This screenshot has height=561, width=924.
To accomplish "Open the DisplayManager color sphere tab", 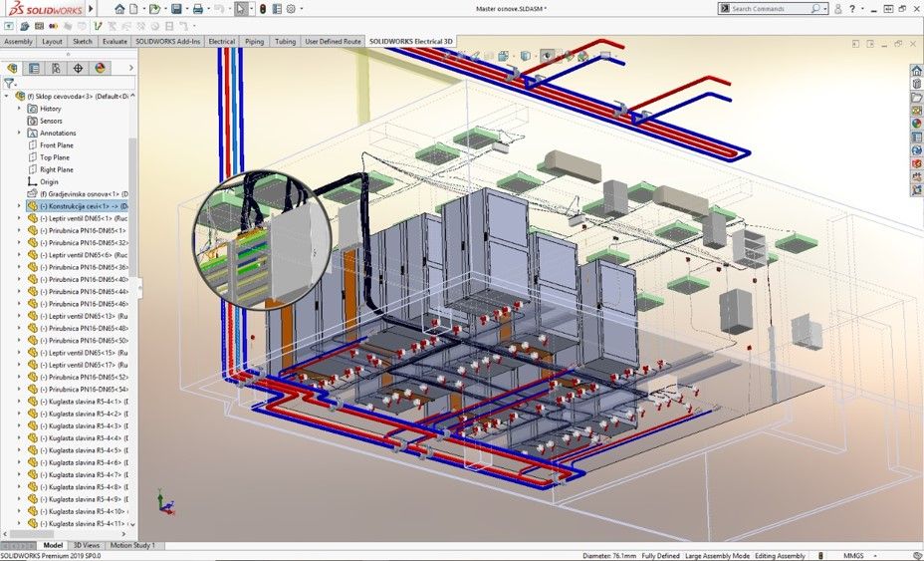I will [x=100, y=68].
